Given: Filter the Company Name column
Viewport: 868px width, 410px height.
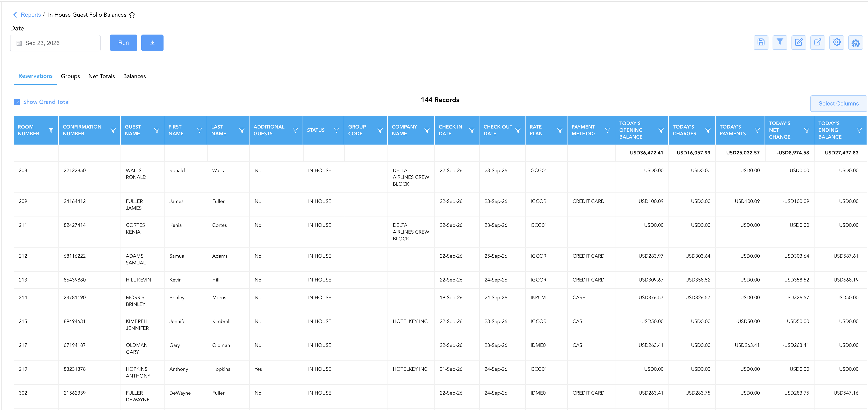Looking at the screenshot, I should click(427, 130).
